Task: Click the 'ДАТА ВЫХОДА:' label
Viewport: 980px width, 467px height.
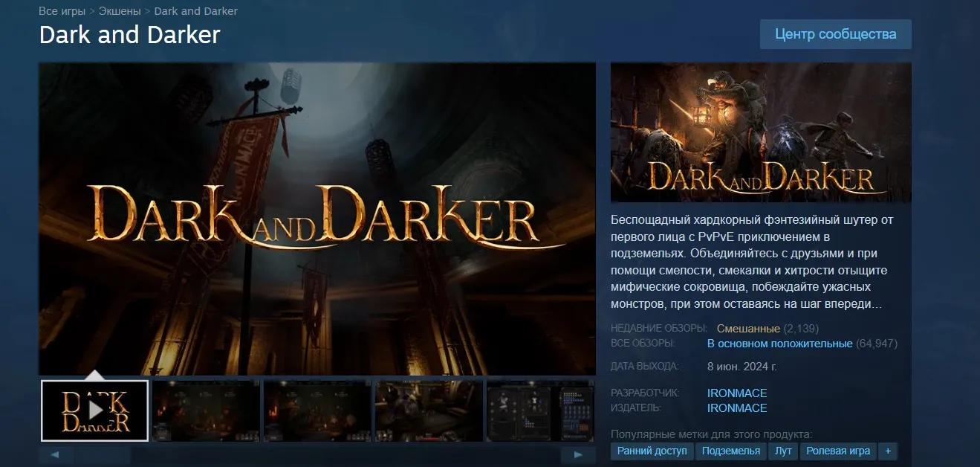Action: (x=645, y=367)
